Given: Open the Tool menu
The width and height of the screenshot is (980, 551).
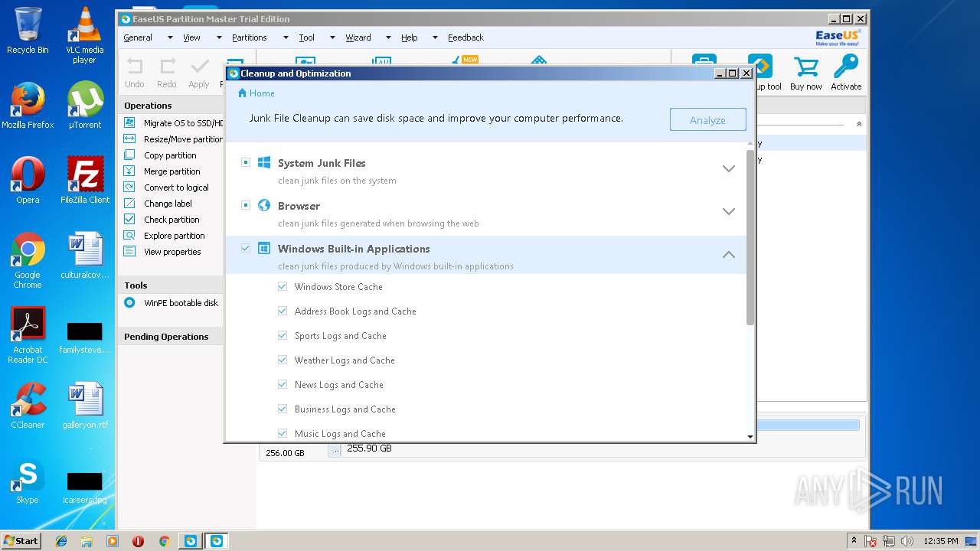Looking at the screenshot, I should coord(306,37).
